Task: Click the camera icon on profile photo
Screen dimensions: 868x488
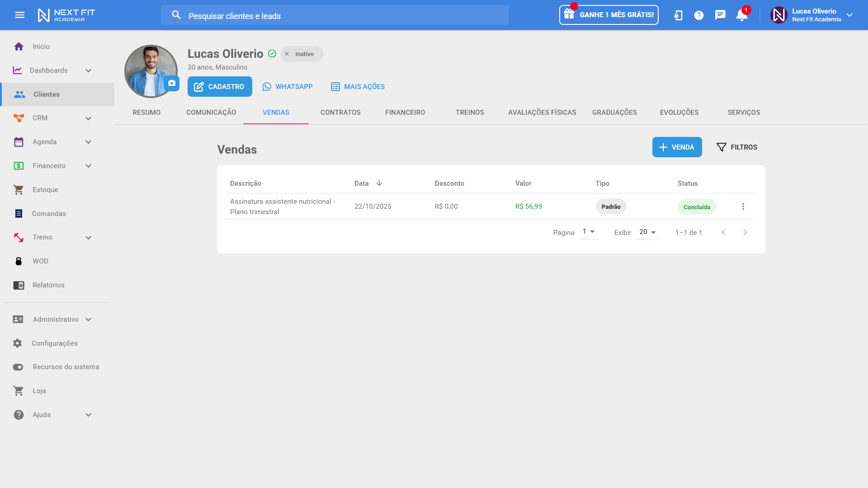Action: point(172,83)
